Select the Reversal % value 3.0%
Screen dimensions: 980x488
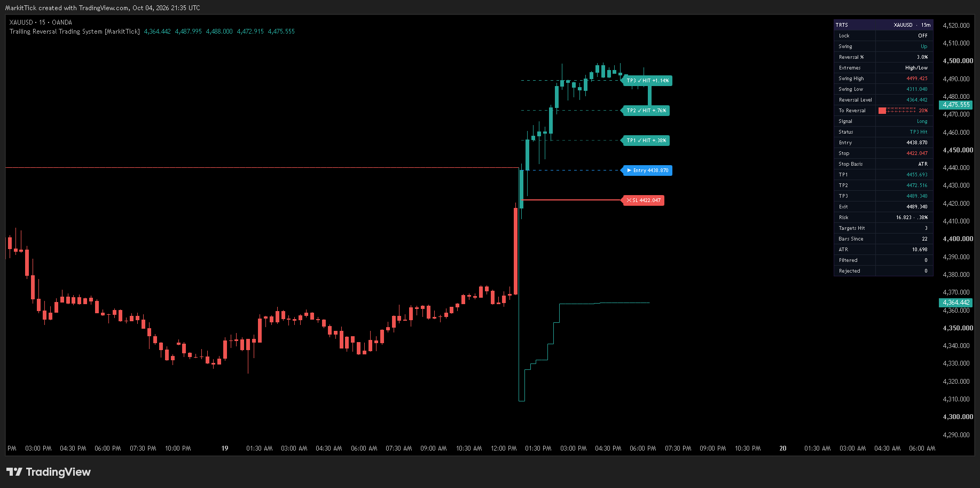pyautogui.click(x=922, y=57)
